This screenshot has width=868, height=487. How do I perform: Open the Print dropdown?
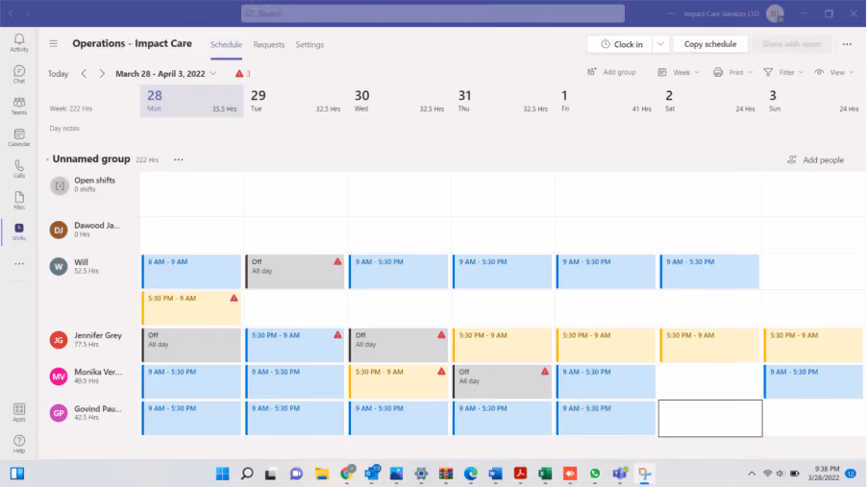coord(732,72)
